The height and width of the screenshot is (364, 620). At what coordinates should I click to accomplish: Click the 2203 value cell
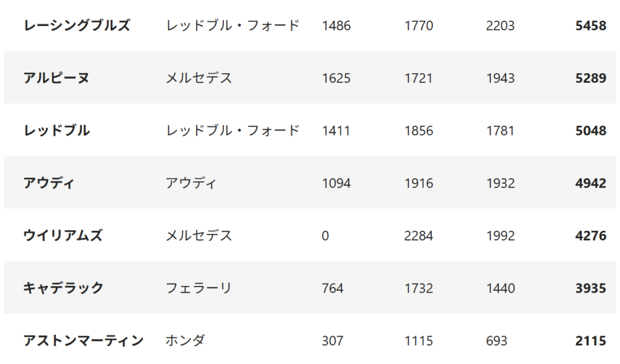[500, 25]
